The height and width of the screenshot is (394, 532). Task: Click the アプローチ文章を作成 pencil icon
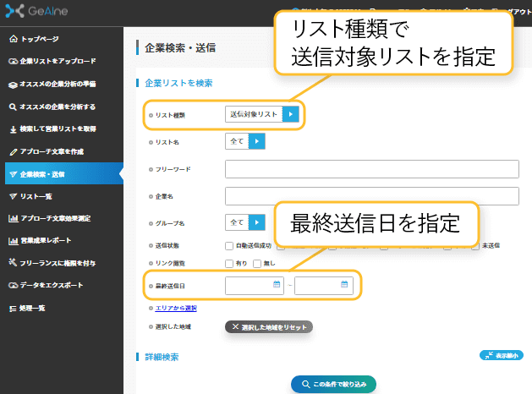(13, 152)
